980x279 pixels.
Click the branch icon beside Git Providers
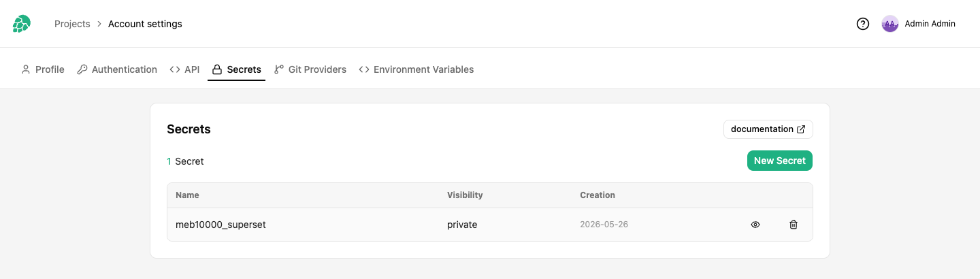pos(279,69)
